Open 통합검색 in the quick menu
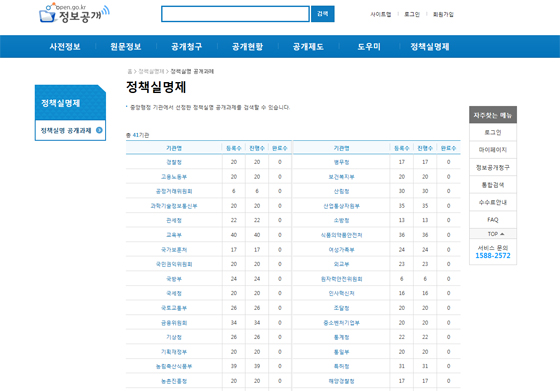Viewport: 560px width, 391px height. (493, 185)
